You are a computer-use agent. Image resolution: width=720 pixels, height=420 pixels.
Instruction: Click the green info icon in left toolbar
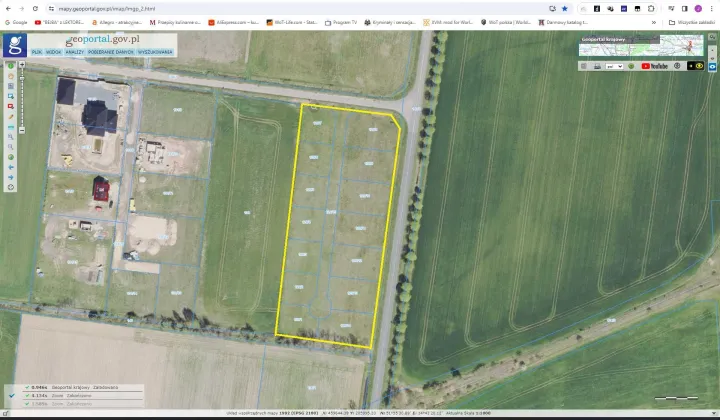coord(11,66)
